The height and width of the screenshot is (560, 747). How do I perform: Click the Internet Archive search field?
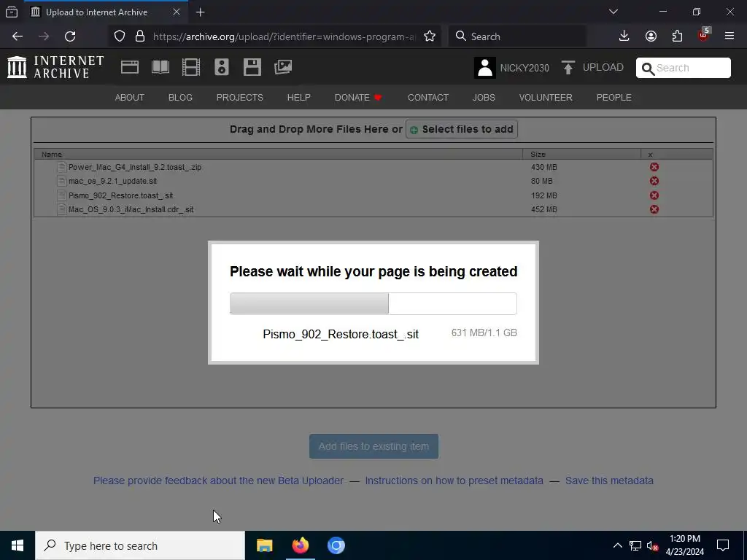pyautogui.click(x=683, y=68)
